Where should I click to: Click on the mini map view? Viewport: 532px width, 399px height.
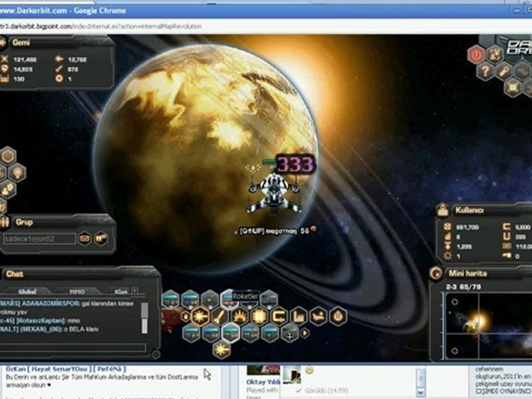(489, 326)
